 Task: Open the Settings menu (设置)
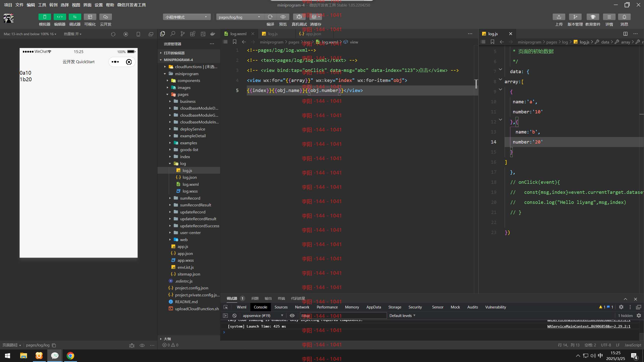click(x=99, y=5)
